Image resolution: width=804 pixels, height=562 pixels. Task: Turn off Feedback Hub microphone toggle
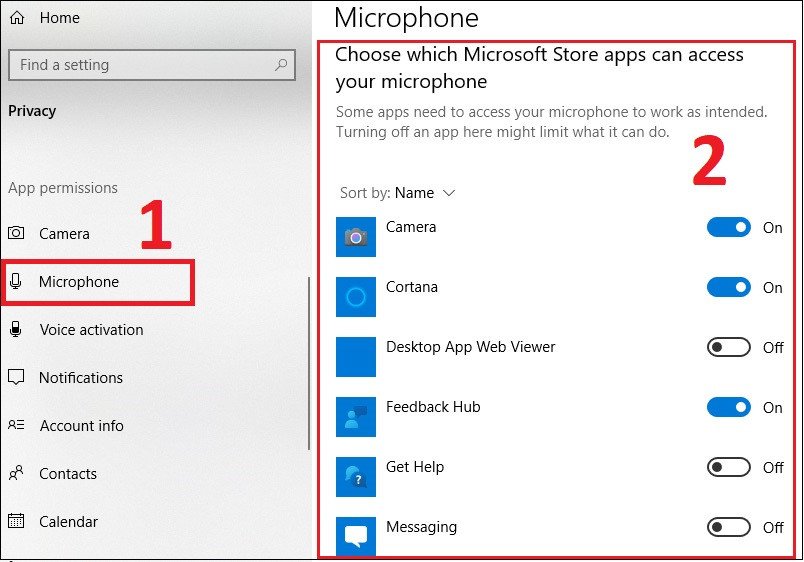728,407
